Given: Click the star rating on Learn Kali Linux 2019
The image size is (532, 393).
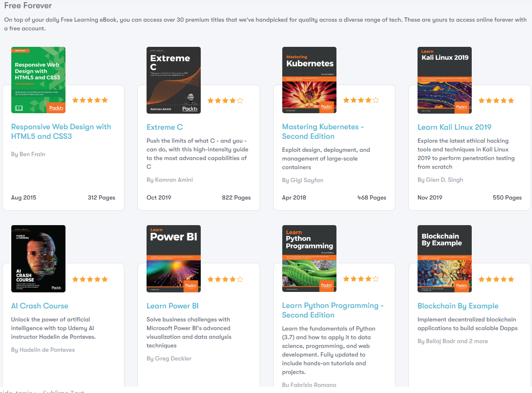Looking at the screenshot, I should pyautogui.click(x=496, y=101).
